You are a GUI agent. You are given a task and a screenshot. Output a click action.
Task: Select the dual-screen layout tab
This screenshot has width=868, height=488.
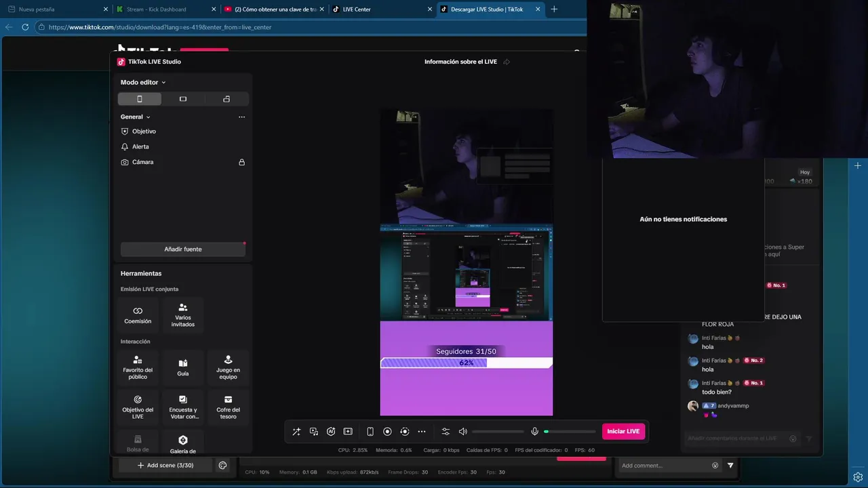coord(226,99)
